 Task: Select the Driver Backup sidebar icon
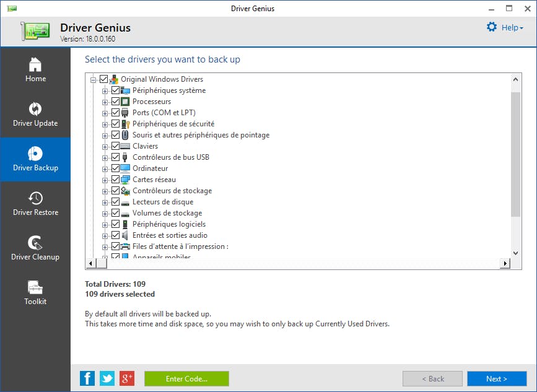coord(35,154)
